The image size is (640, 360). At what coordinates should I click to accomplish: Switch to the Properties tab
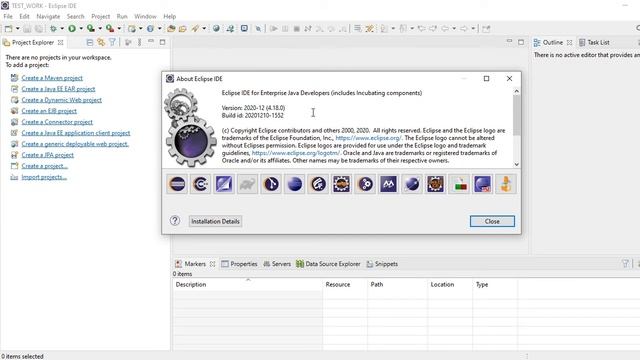[x=240, y=264]
